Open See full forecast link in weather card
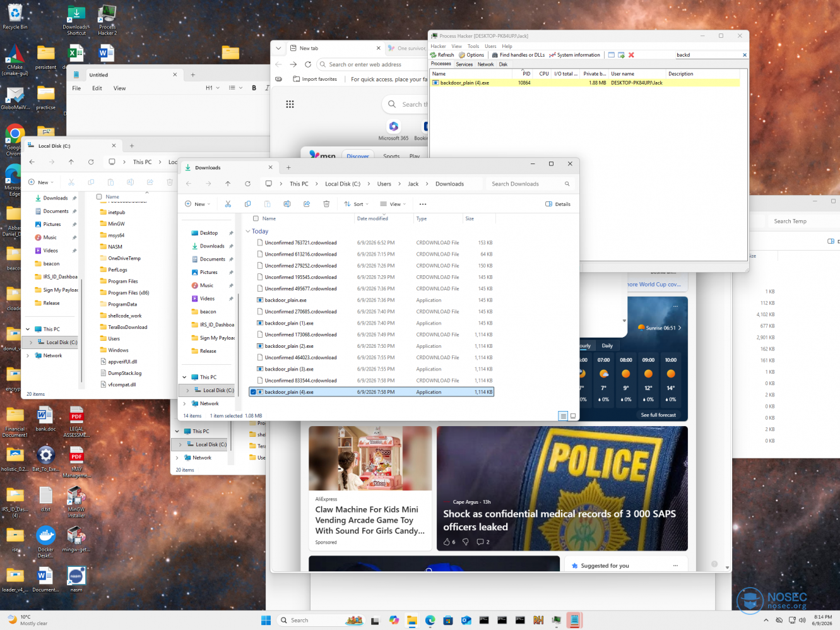 click(x=658, y=415)
